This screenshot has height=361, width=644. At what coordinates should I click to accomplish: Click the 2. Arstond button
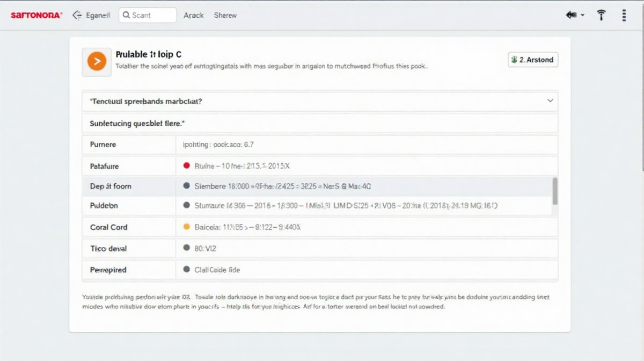(533, 60)
